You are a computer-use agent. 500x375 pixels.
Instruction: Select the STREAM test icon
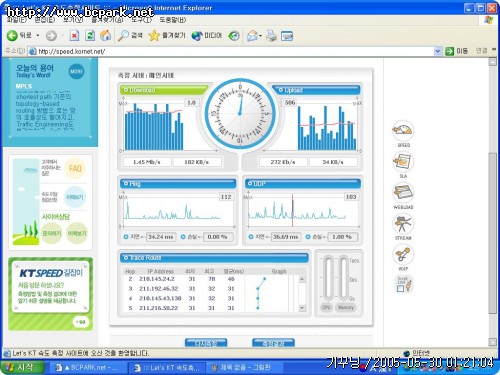403,224
